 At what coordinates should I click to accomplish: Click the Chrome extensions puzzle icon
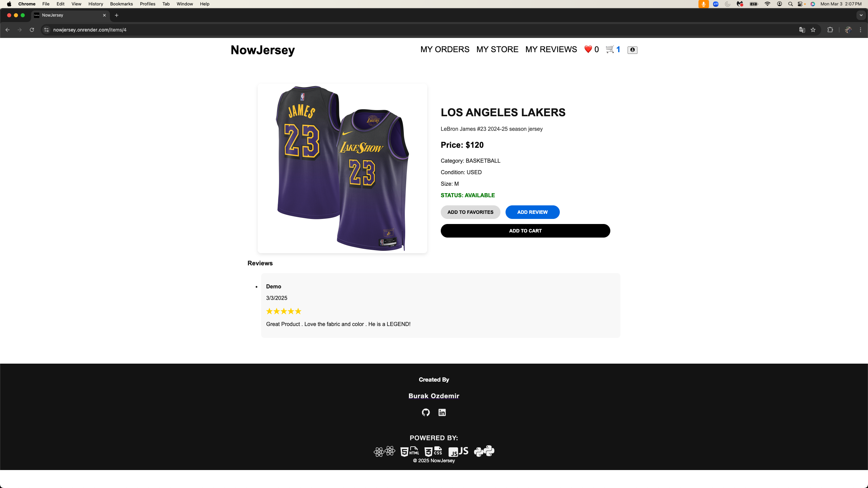pyautogui.click(x=830, y=30)
